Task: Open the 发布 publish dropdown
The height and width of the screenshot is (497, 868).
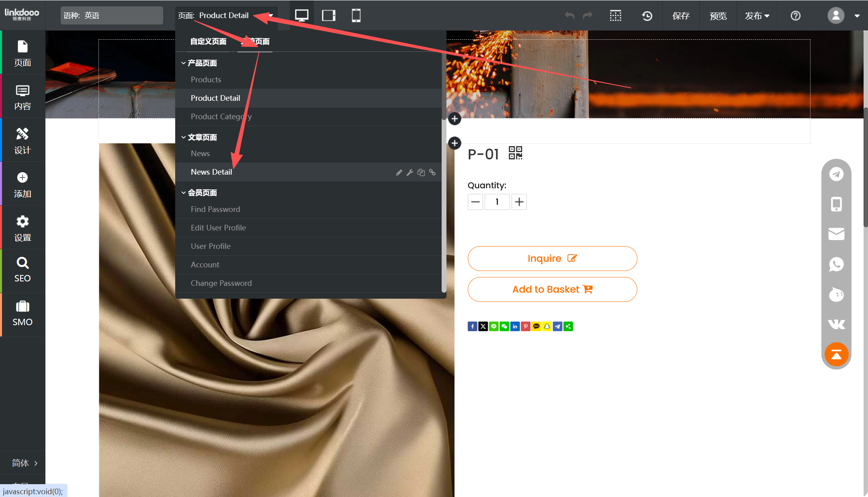Action: pos(757,16)
